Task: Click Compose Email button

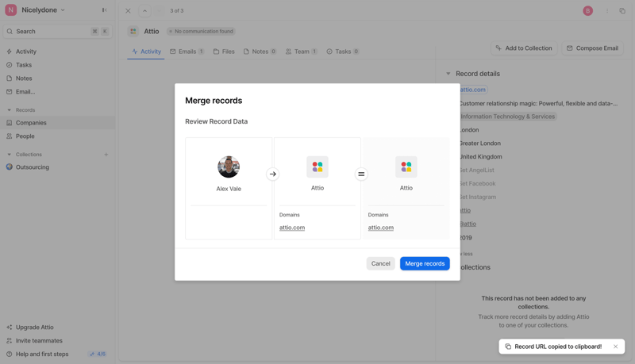Action: (592, 48)
